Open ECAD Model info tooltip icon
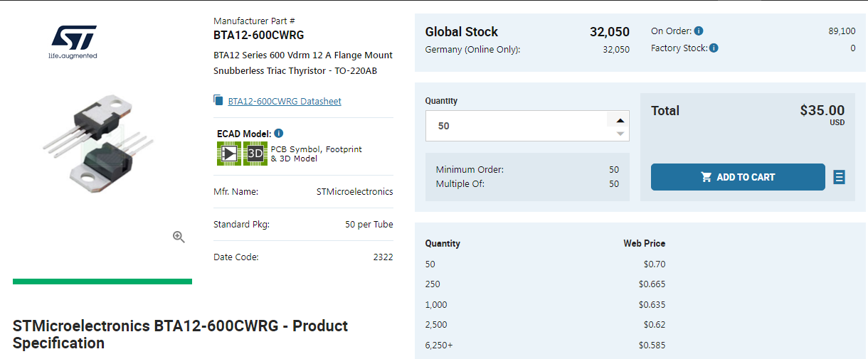868x359 pixels. [279, 133]
